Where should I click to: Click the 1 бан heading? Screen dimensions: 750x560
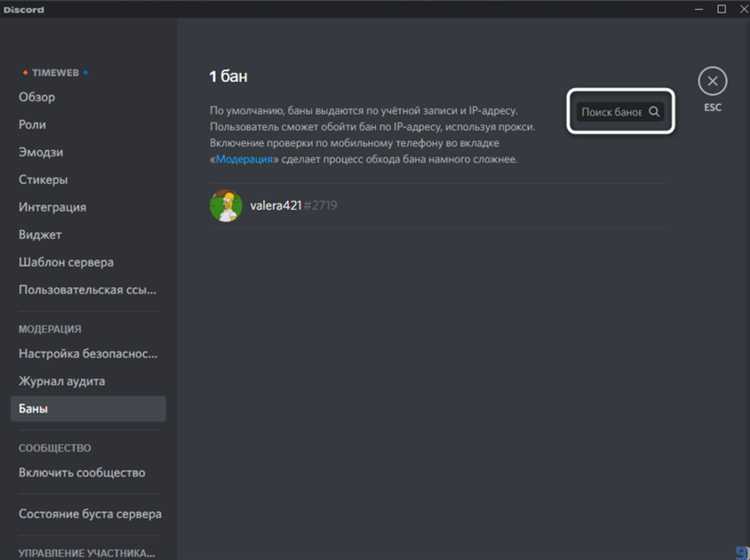point(228,77)
